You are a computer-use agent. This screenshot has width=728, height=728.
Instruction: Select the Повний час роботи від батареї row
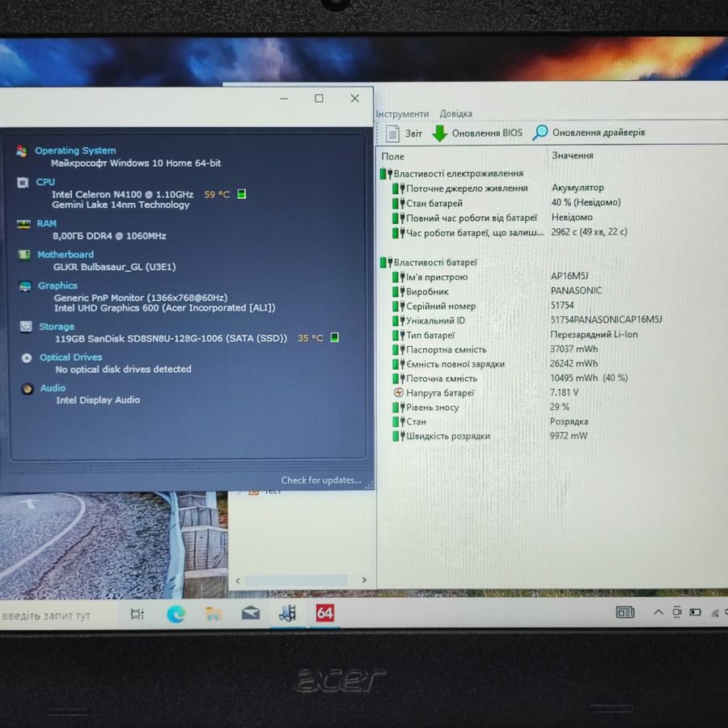click(492, 218)
